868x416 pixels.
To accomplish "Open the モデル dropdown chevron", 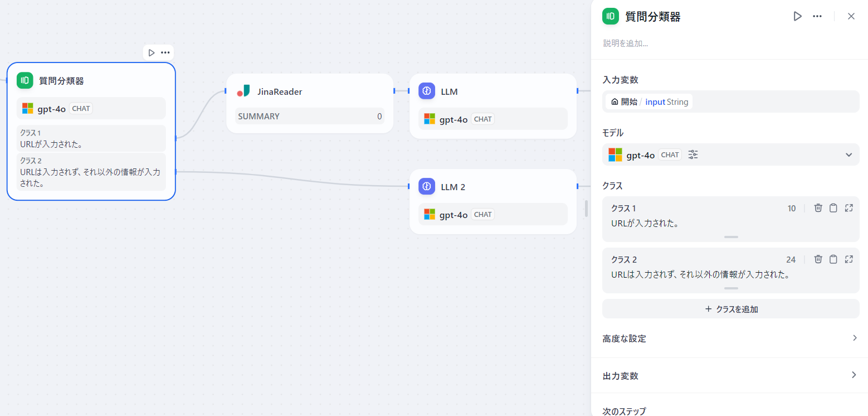I will point(849,154).
